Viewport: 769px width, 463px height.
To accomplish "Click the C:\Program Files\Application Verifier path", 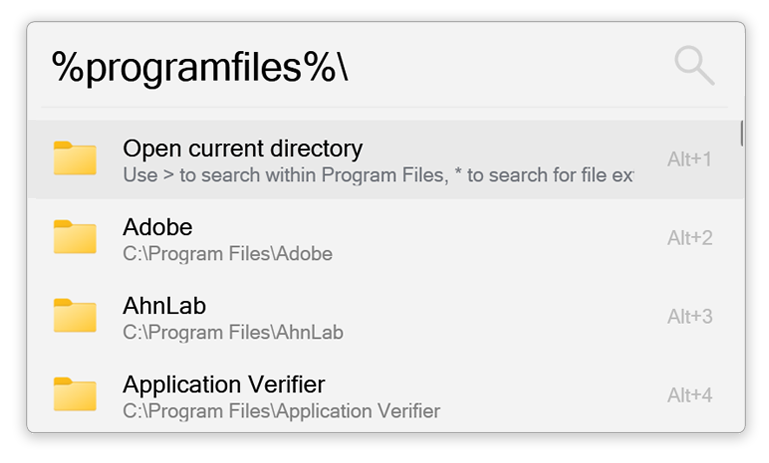I will 282,411.
